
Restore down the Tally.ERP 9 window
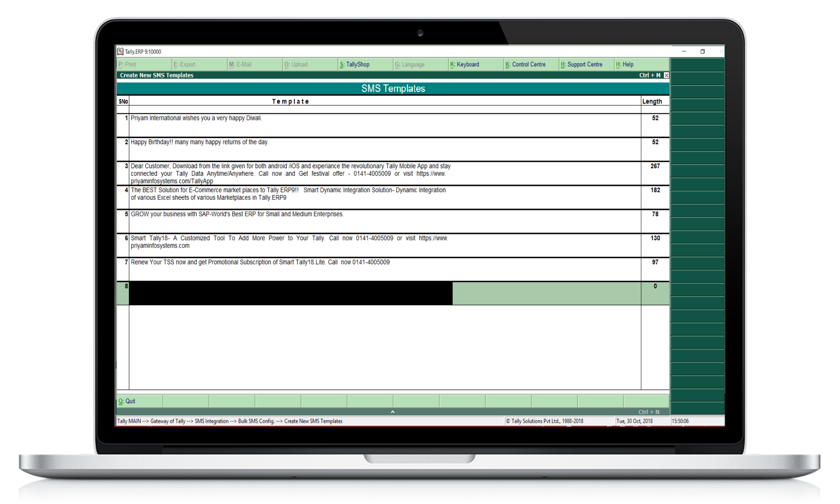coord(702,52)
